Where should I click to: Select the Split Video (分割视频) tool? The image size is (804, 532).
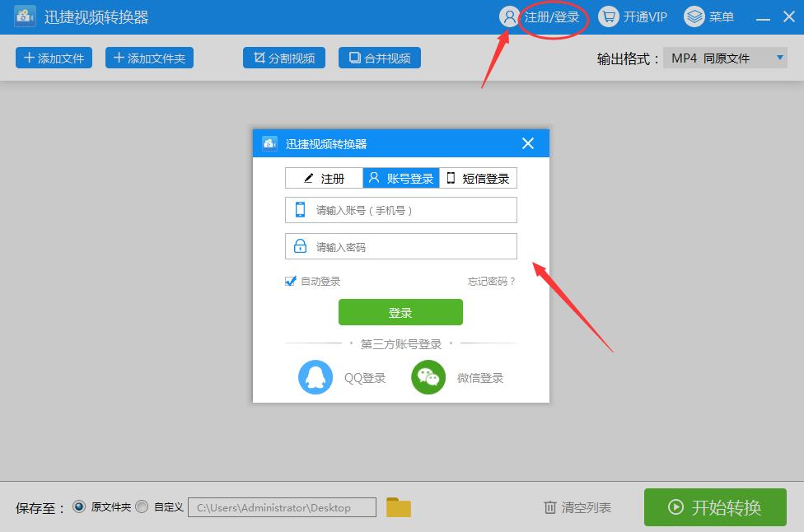(283, 58)
